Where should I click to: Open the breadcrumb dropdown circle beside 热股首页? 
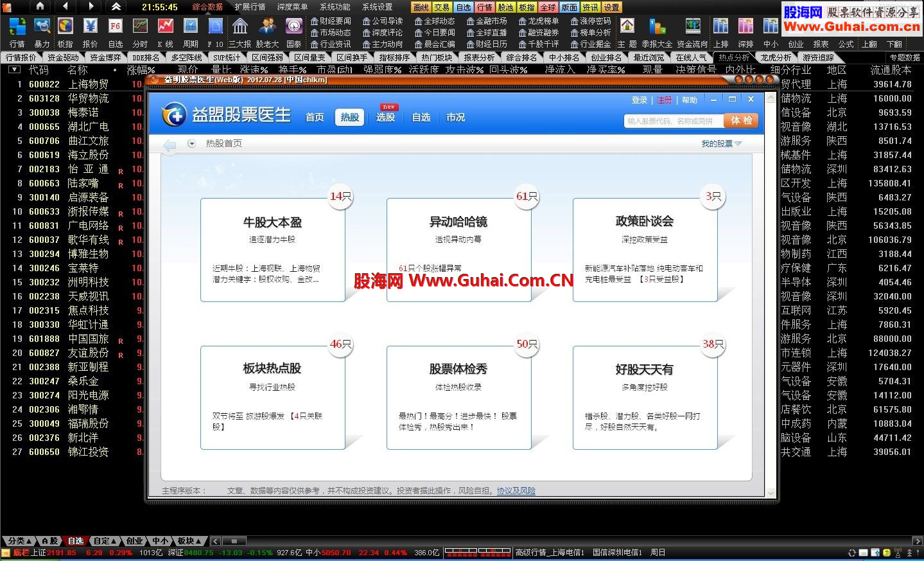click(x=191, y=143)
